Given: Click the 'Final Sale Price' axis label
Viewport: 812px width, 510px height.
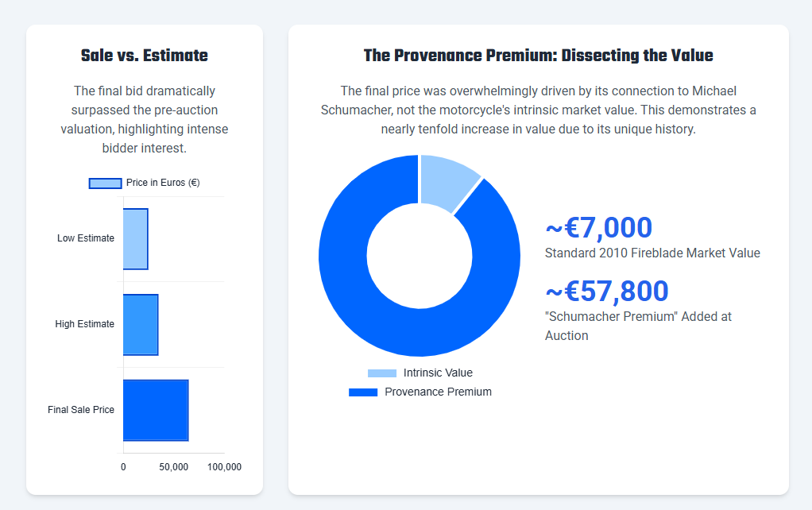Looking at the screenshot, I should tap(81, 410).
